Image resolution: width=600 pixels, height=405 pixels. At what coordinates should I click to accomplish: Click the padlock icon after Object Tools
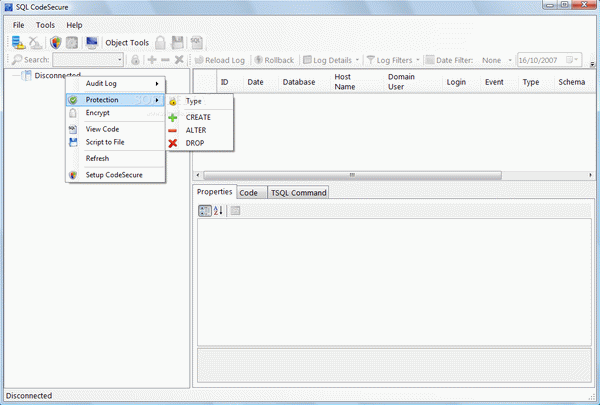[x=160, y=42]
